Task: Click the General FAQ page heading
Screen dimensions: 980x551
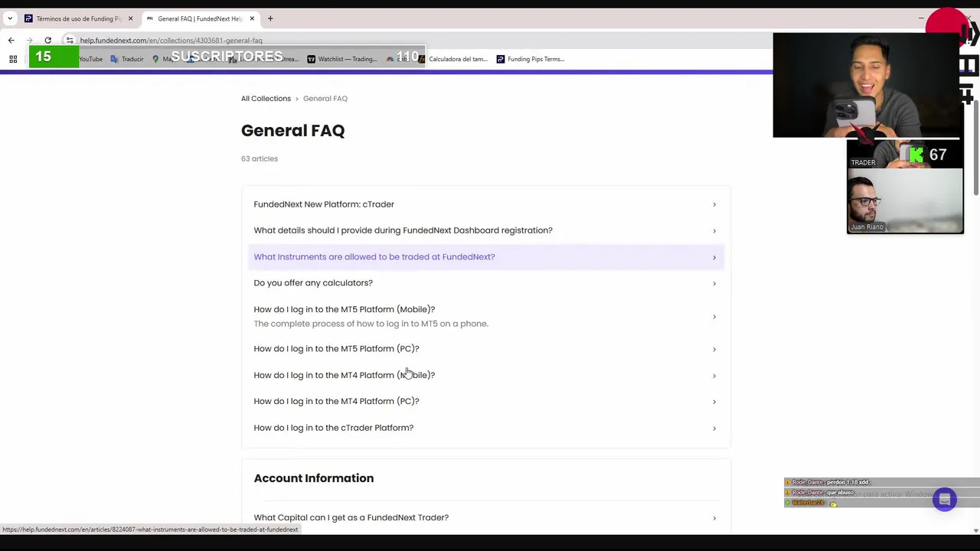Action: click(292, 131)
